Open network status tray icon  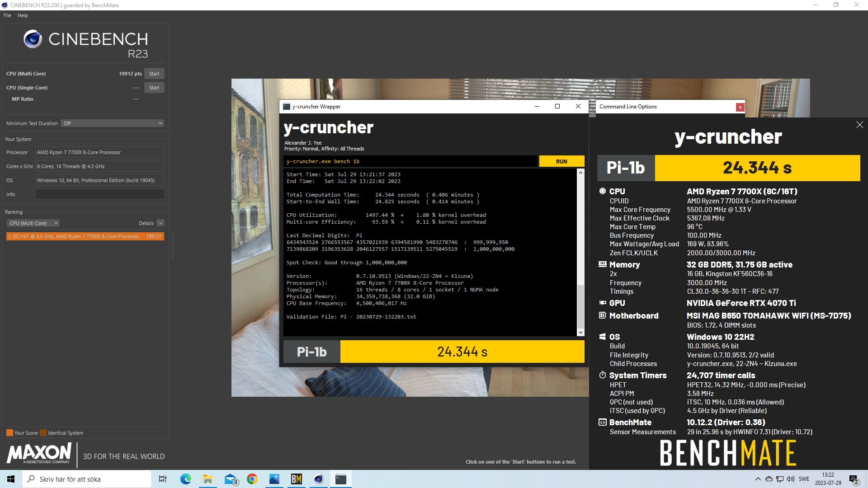(779, 479)
